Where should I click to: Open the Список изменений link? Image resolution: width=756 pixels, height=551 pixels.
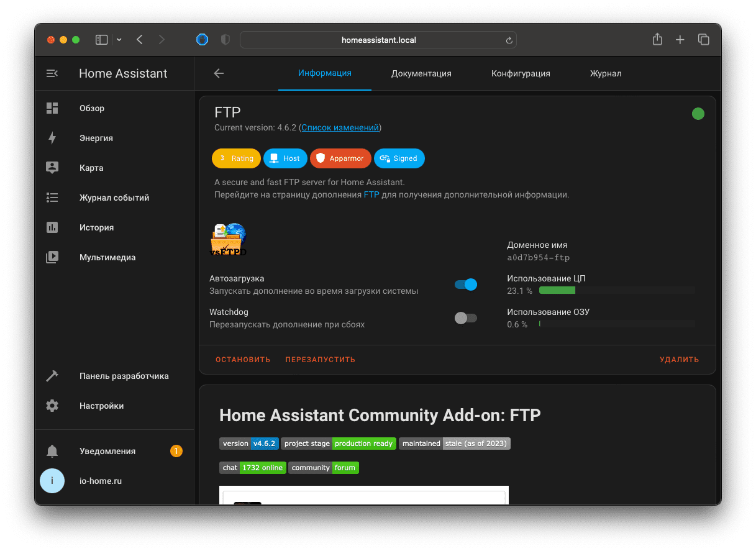pyautogui.click(x=340, y=127)
